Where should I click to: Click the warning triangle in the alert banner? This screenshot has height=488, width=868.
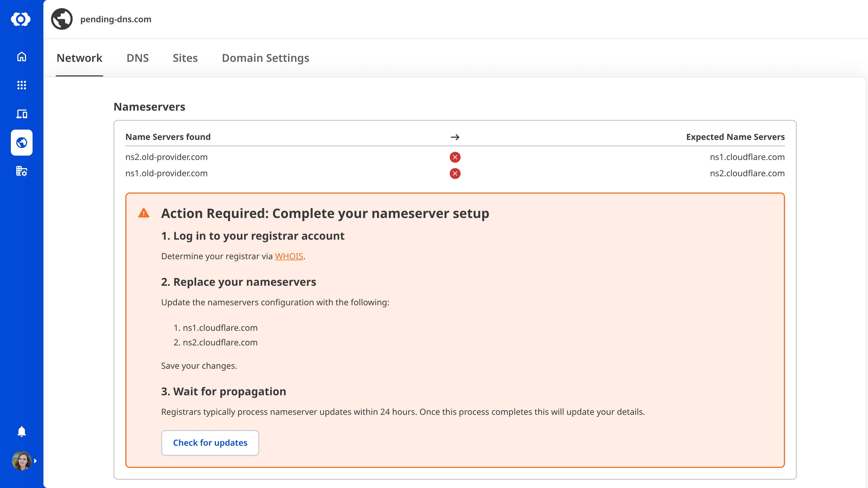coord(144,213)
